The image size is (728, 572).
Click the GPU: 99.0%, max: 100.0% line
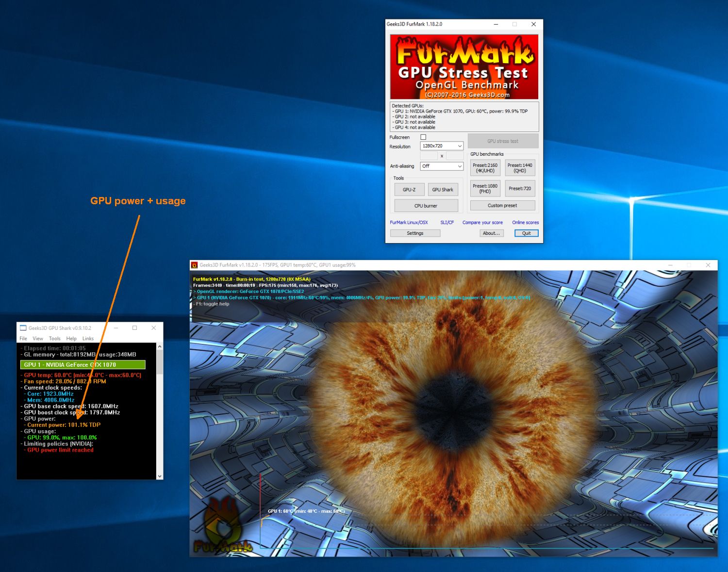point(62,438)
